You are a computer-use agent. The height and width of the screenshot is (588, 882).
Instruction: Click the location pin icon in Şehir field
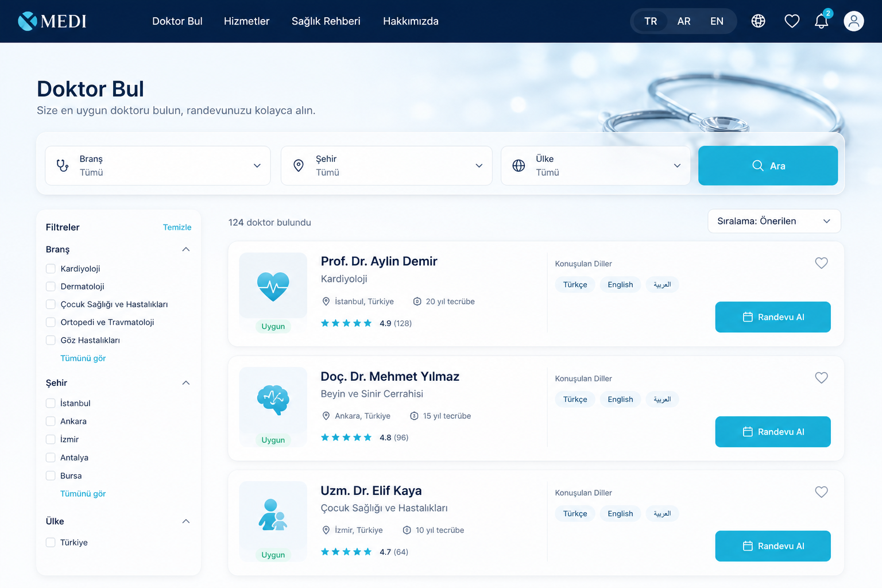299,166
